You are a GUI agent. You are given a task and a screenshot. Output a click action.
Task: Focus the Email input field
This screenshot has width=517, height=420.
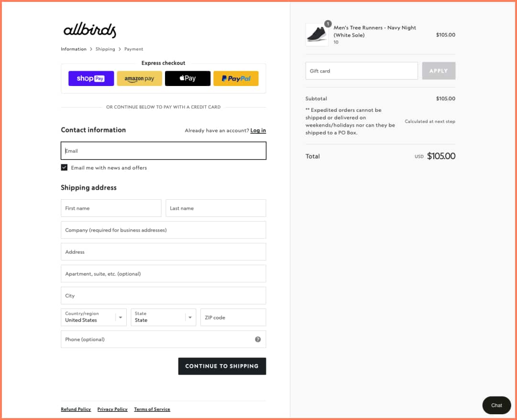pyautogui.click(x=164, y=151)
